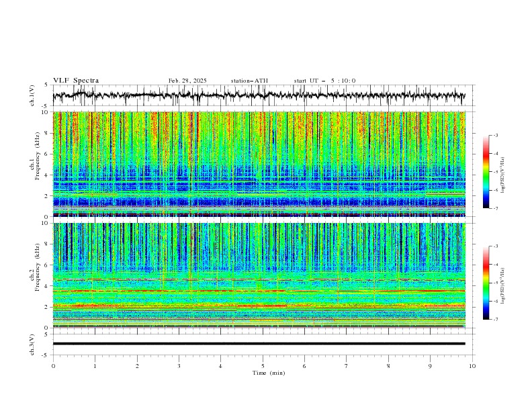
Task: Click the "VLF Spectra" plot title
Action: click(76, 81)
